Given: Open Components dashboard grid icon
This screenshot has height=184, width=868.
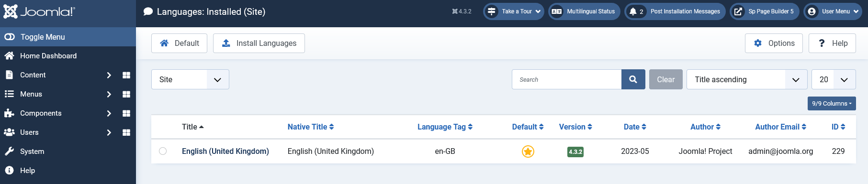Looking at the screenshot, I should pyautogui.click(x=126, y=113).
